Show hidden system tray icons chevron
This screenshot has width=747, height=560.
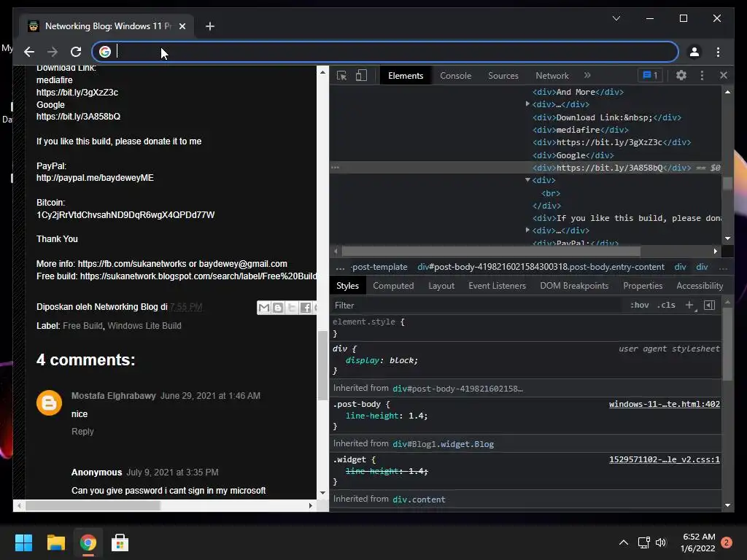(x=623, y=542)
